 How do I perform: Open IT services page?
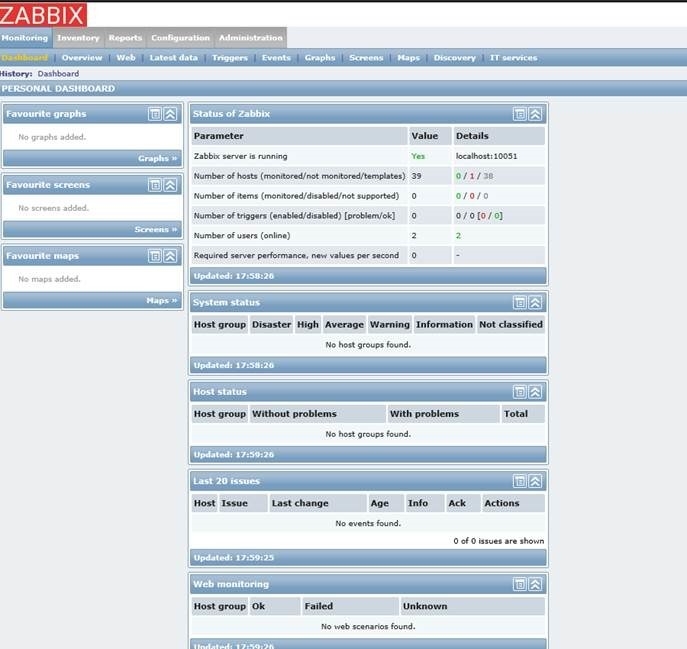513,58
